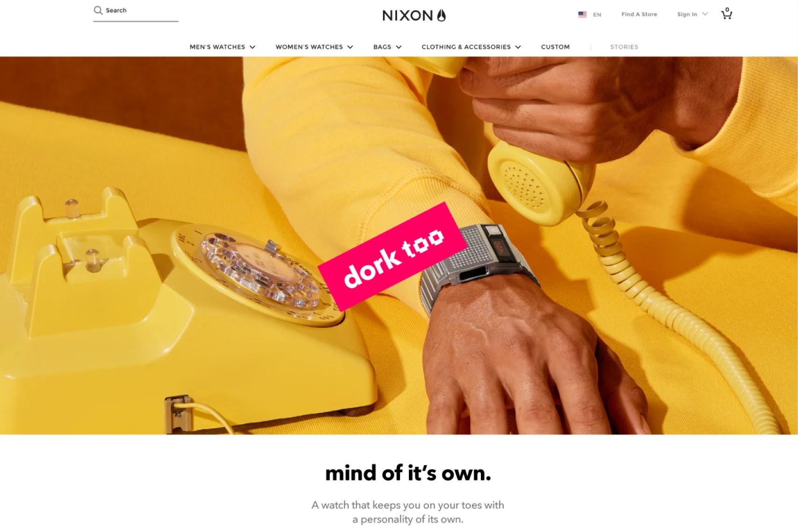
Task: Open the Bags dropdown arrow
Action: 399,47
